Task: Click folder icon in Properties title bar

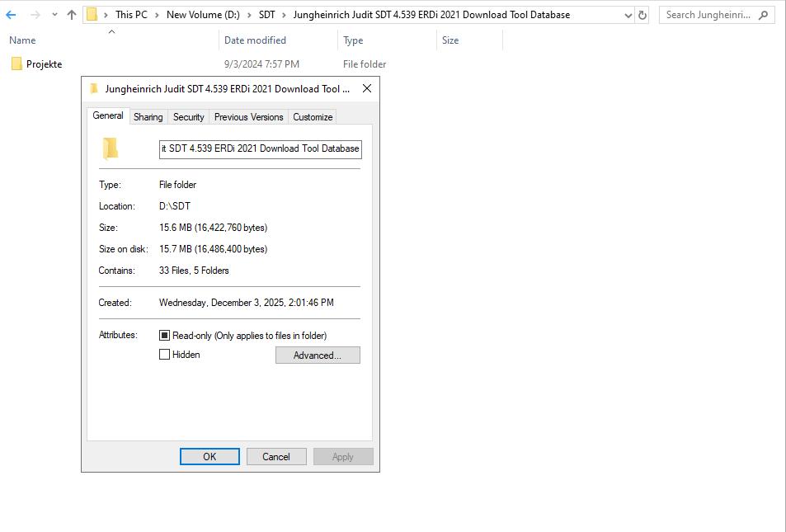Action: tap(94, 89)
